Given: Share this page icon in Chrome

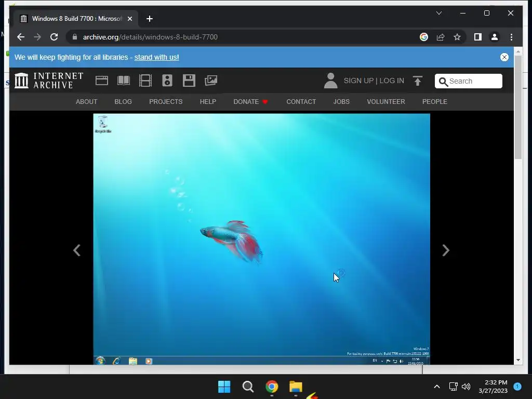Looking at the screenshot, I should pos(441,37).
